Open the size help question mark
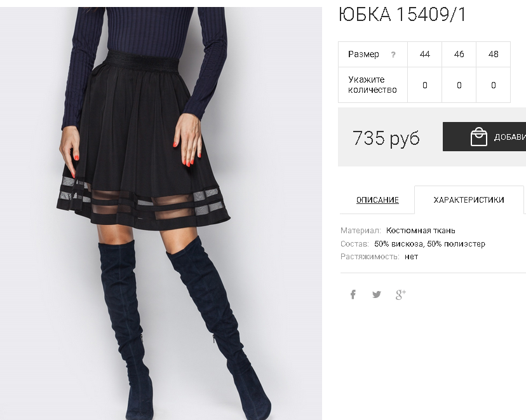526x420 pixels. pos(393,55)
